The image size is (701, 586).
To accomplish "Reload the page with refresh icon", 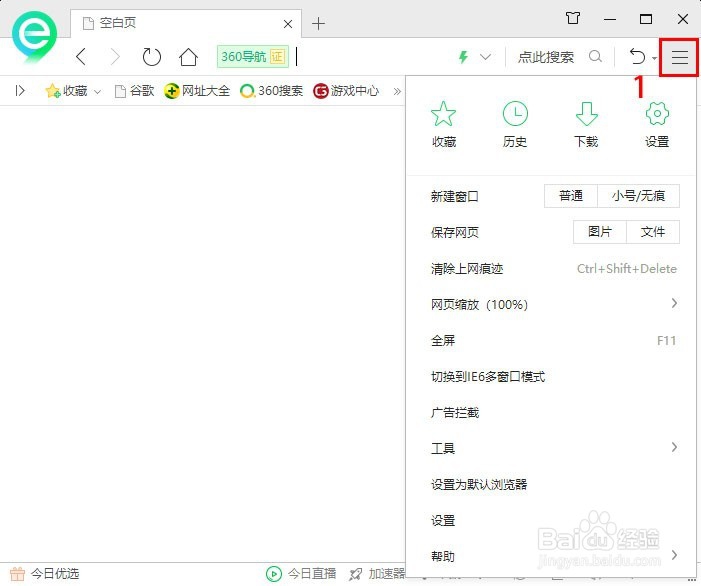I will [152, 57].
